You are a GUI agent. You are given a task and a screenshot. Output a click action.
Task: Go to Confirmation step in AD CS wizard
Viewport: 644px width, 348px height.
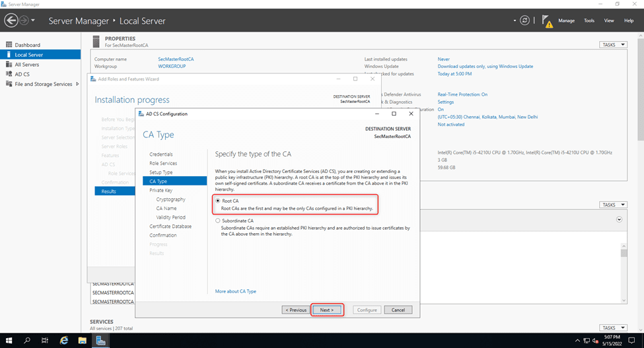pos(163,236)
